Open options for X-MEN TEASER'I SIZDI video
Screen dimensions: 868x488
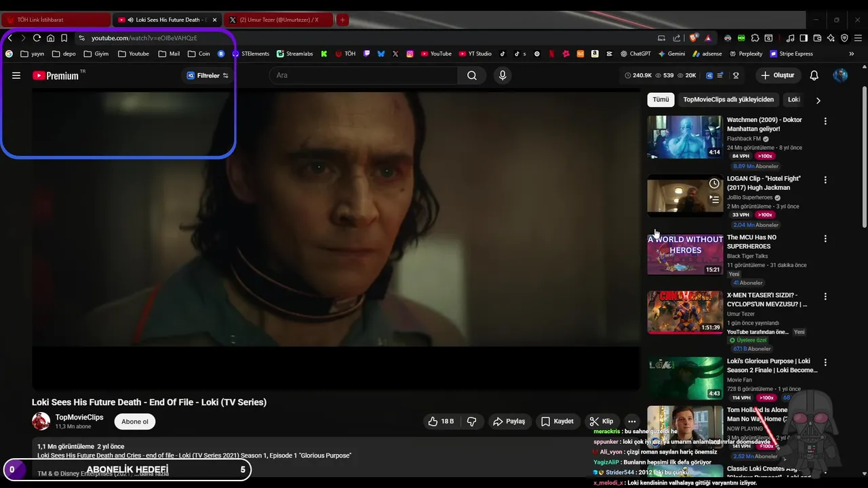coord(825,297)
